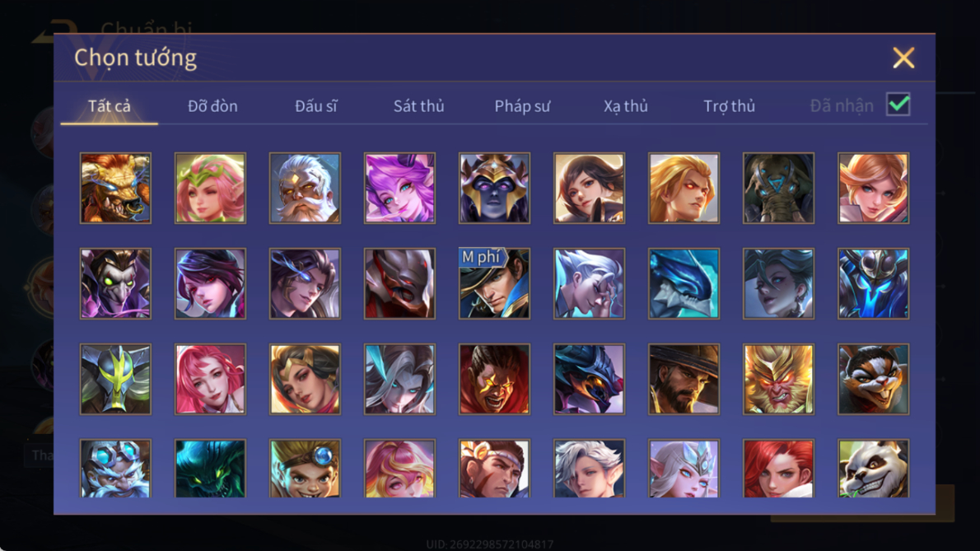Open the Đấu sĩ tab

(315, 106)
